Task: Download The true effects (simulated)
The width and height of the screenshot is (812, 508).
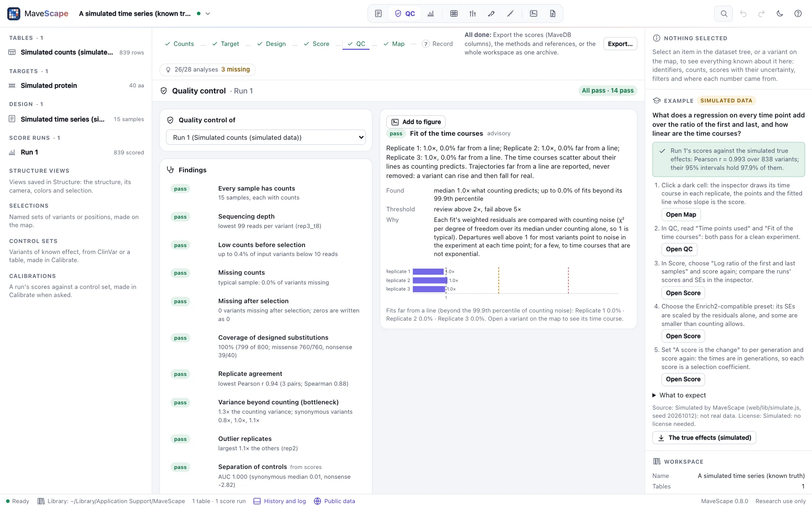Action: (x=704, y=438)
